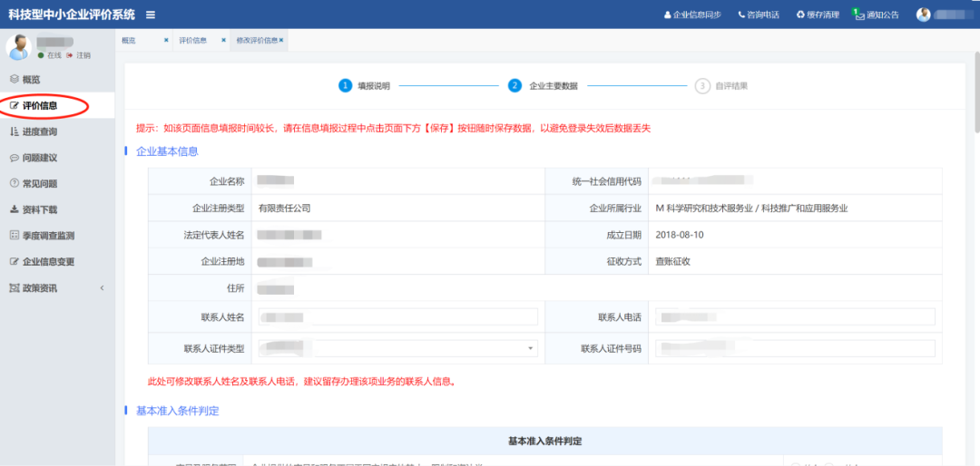Click the 企业信息同步 person icon
The height and width of the screenshot is (466, 980).
(x=668, y=15)
